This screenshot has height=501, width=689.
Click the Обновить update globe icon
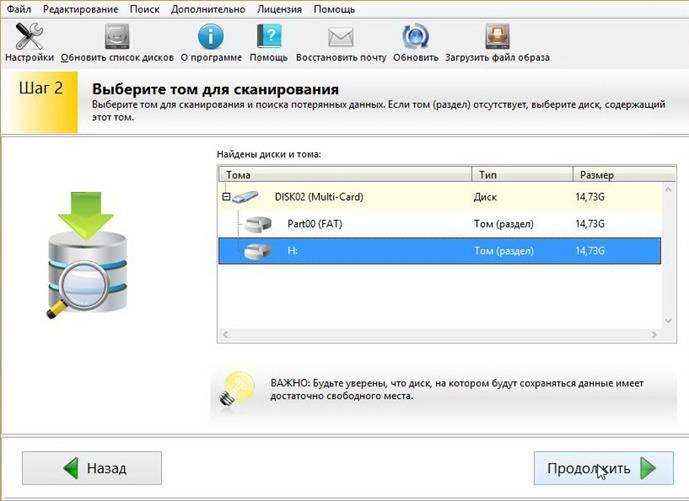(415, 37)
